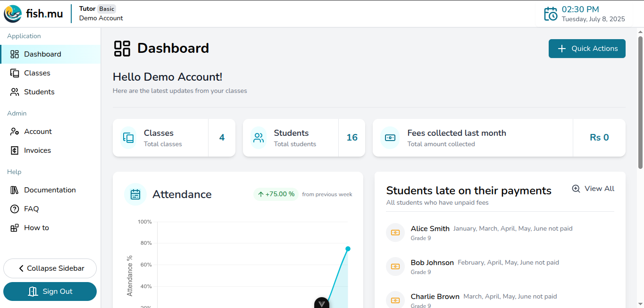Screen dimensions: 644x308
Task: Click the students count '16'
Action: (x=352, y=138)
